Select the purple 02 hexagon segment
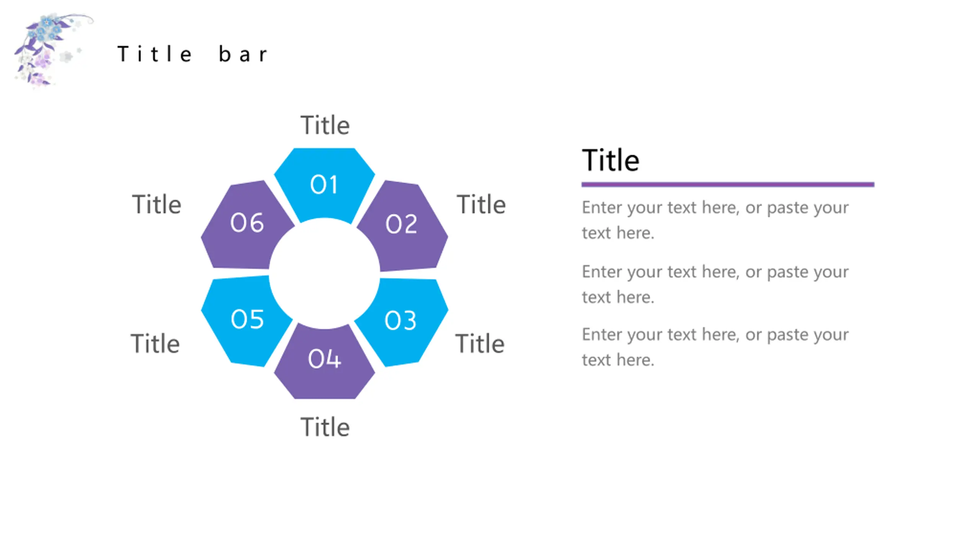The width and height of the screenshot is (980, 551). (403, 226)
